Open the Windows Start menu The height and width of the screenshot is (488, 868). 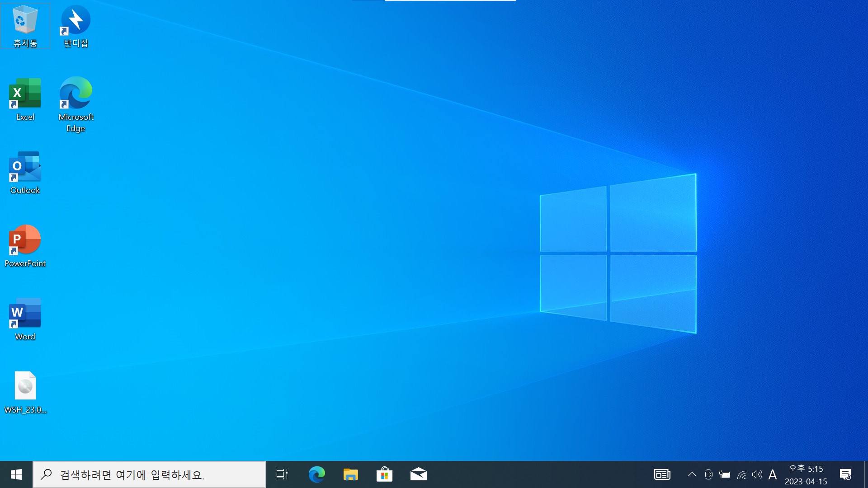(x=16, y=474)
